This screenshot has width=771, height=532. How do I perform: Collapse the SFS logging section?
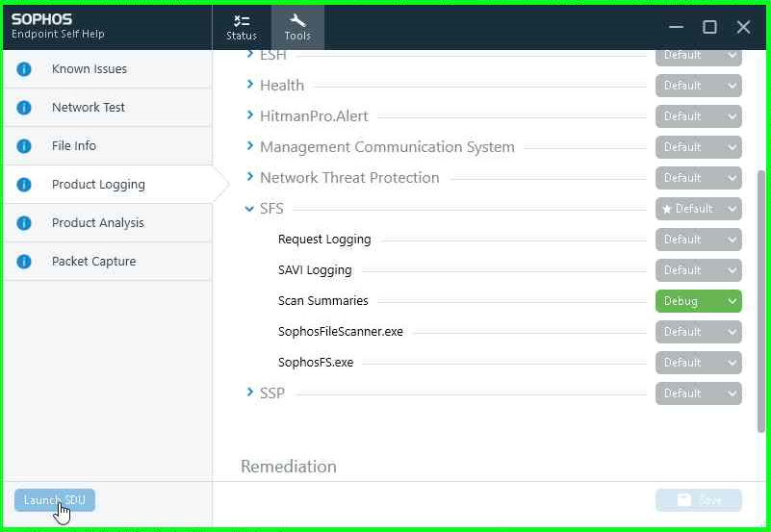click(250, 209)
